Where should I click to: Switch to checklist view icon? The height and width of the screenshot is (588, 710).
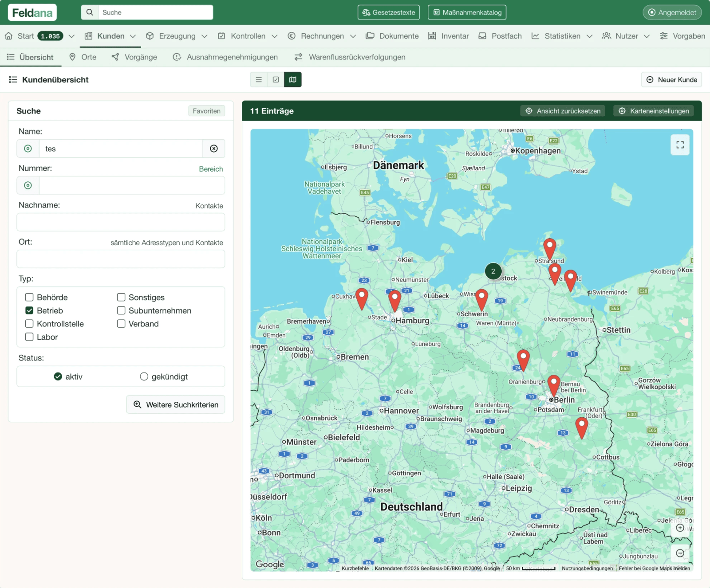(x=276, y=80)
